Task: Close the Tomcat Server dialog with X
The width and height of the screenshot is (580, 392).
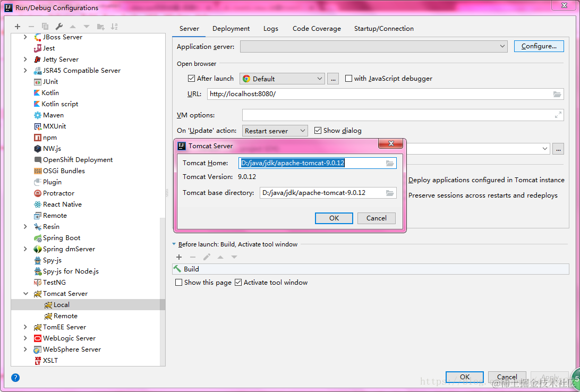Action: (391, 143)
